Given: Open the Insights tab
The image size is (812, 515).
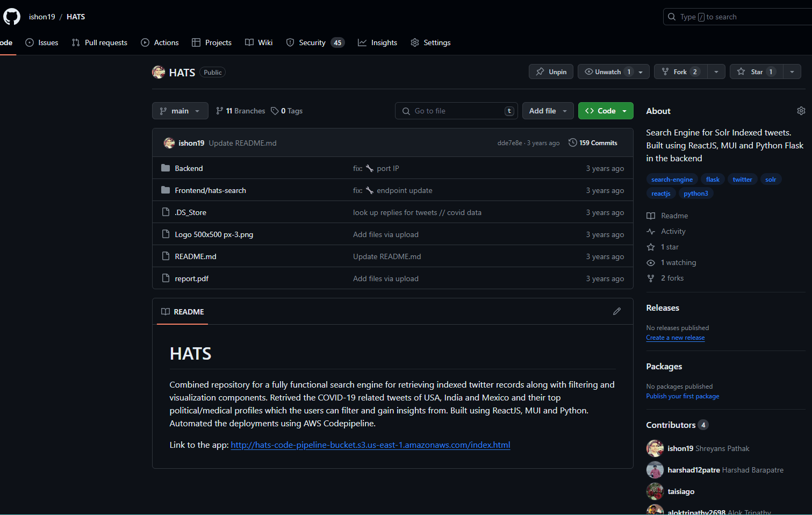Looking at the screenshot, I should pyautogui.click(x=378, y=42).
